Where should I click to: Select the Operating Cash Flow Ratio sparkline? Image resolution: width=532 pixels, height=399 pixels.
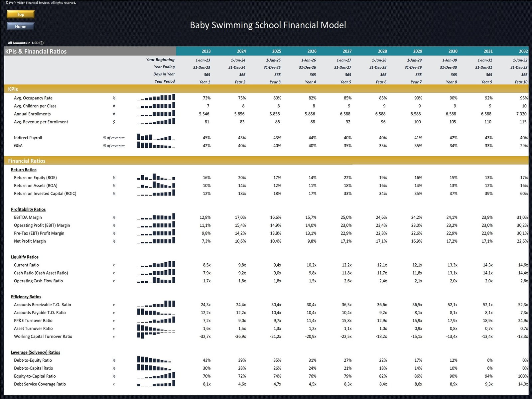156,281
